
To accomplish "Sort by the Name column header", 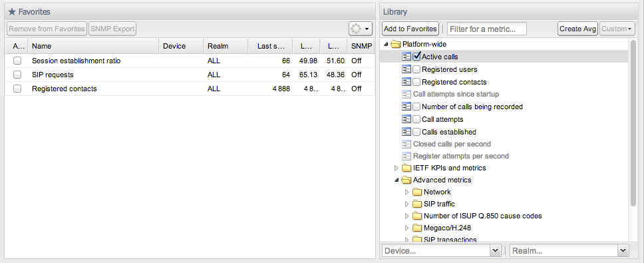I will click(x=93, y=46).
